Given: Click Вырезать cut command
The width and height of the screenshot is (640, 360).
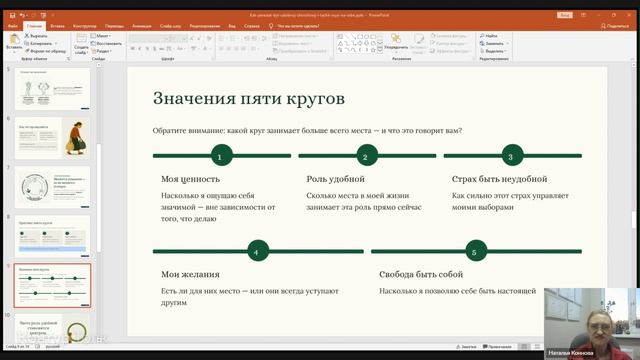Looking at the screenshot, I should [x=36, y=36].
